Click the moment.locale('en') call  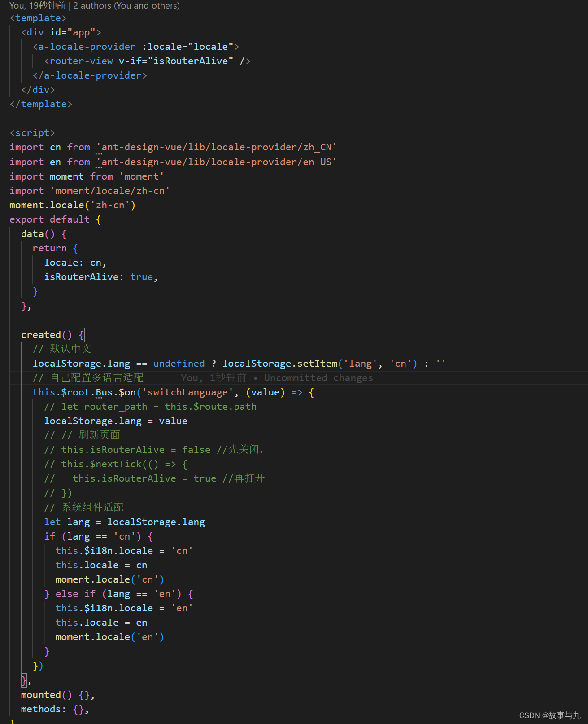click(x=110, y=637)
